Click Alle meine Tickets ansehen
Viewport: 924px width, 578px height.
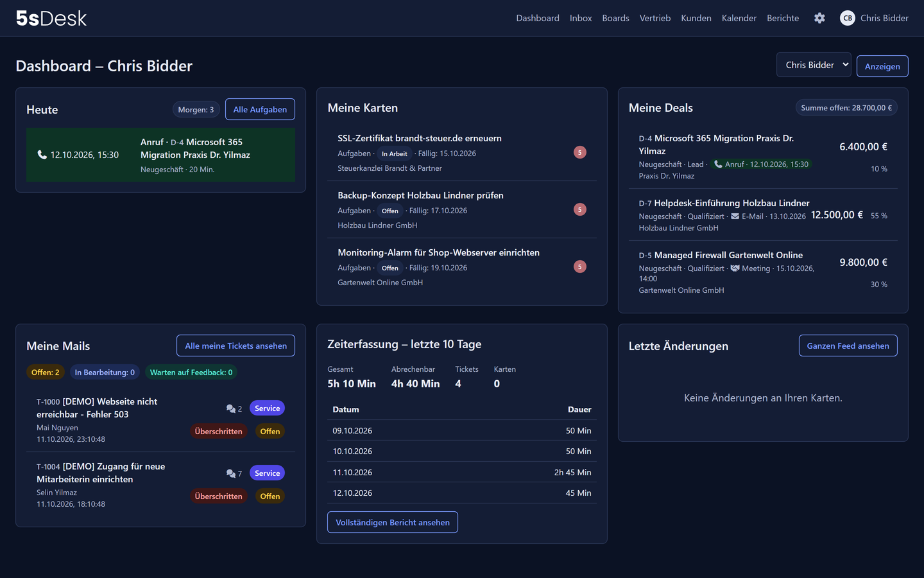pyautogui.click(x=235, y=346)
